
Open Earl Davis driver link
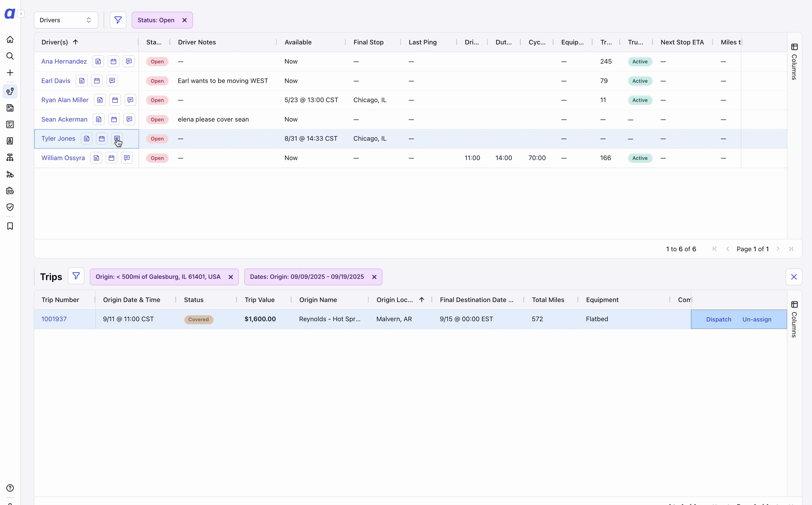[56, 81]
